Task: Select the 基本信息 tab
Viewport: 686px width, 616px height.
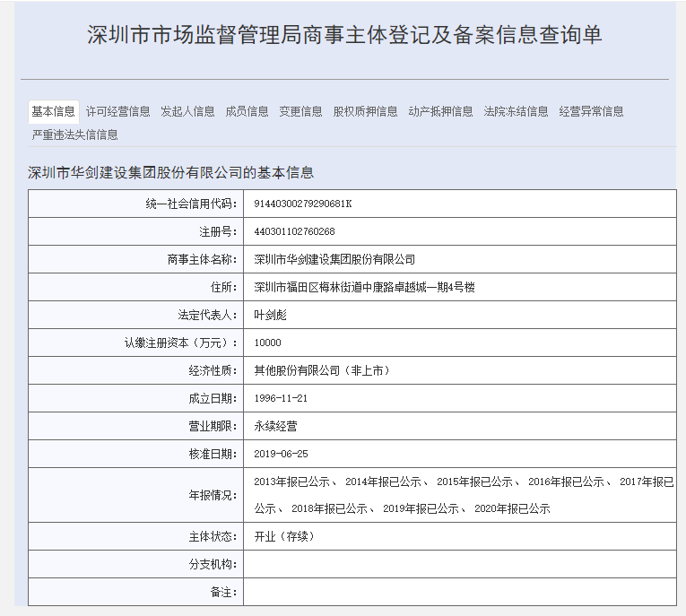Action: pyautogui.click(x=54, y=111)
